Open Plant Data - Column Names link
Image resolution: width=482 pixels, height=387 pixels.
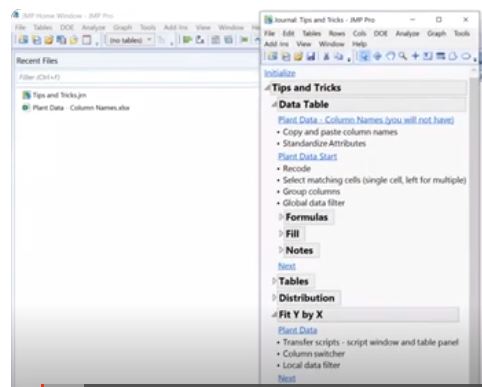pyautogui.click(x=366, y=120)
